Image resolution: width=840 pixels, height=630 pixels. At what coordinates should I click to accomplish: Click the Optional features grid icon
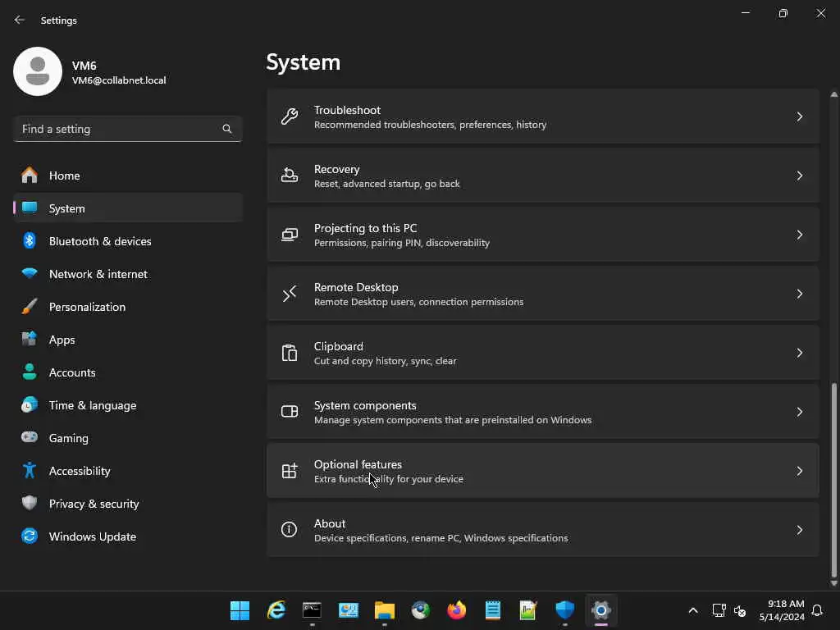coord(290,470)
